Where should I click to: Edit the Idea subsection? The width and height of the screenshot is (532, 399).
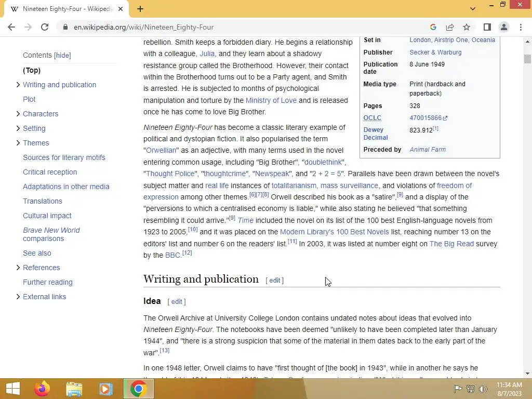[x=177, y=302]
